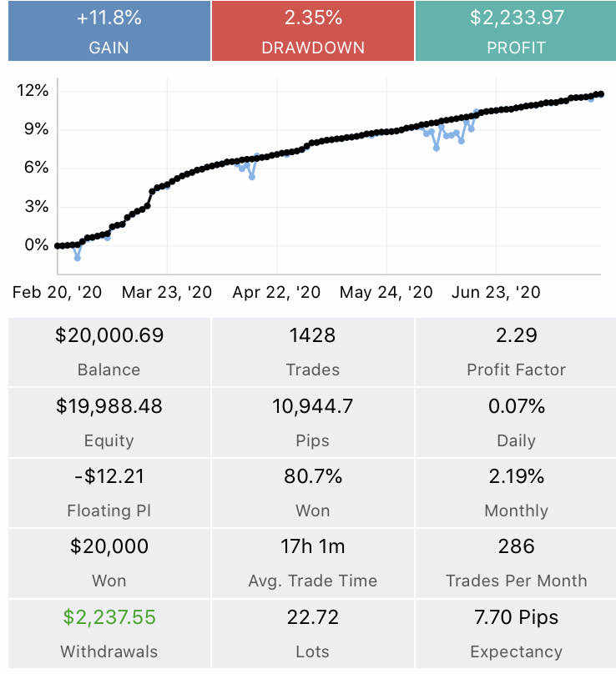Select the red DRAWDOWN 2.35% tile
The height and width of the screenshot is (674, 616).
click(313, 31)
